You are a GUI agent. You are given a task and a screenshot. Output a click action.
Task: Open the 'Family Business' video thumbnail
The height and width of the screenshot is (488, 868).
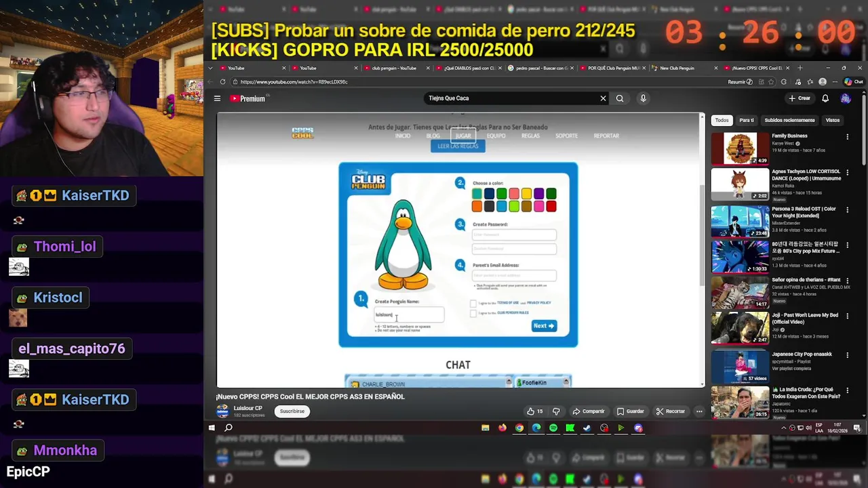click(x=740, y=148)
